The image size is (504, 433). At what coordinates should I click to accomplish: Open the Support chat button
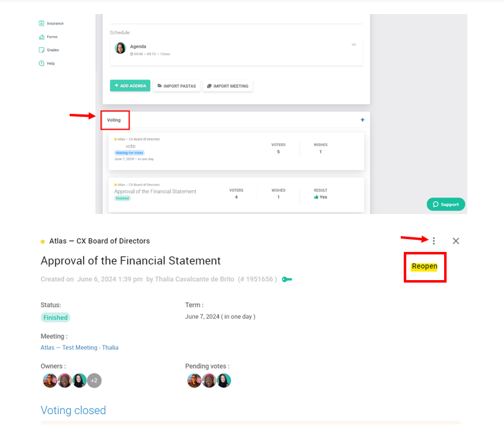(x=446, y=204)
